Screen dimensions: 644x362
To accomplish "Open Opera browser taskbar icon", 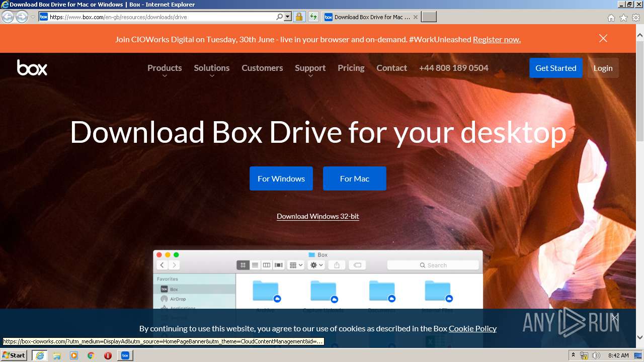I will 108,355.
